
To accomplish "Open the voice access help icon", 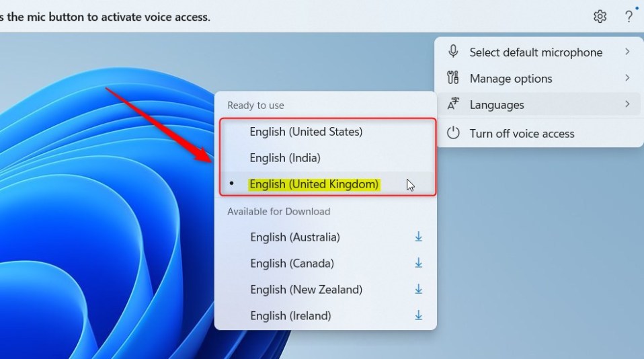I will [629, 16].
